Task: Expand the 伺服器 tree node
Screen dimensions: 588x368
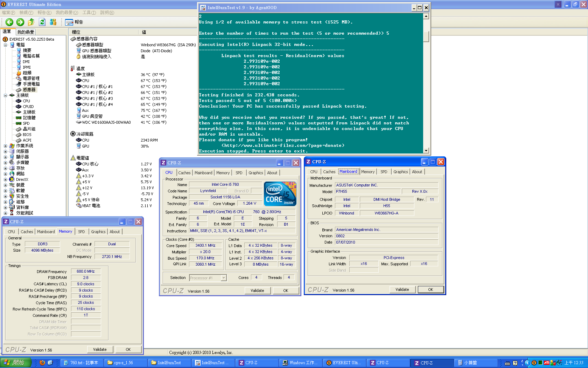Action: 5,151
